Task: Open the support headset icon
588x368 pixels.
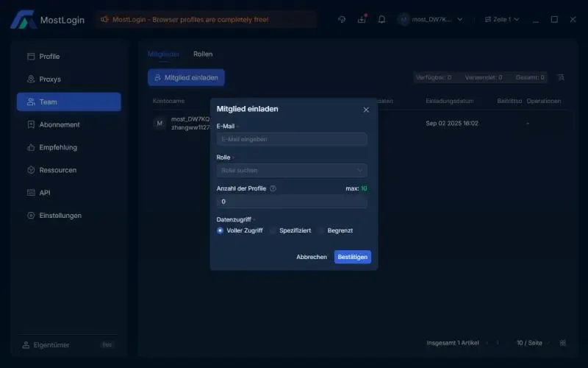Action: [x=342, y=19]
